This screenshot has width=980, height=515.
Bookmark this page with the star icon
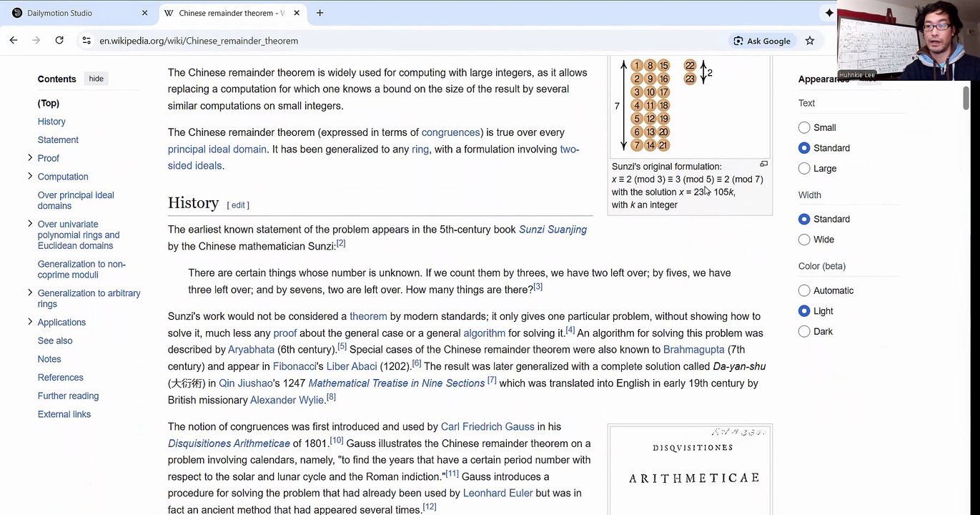810,41
